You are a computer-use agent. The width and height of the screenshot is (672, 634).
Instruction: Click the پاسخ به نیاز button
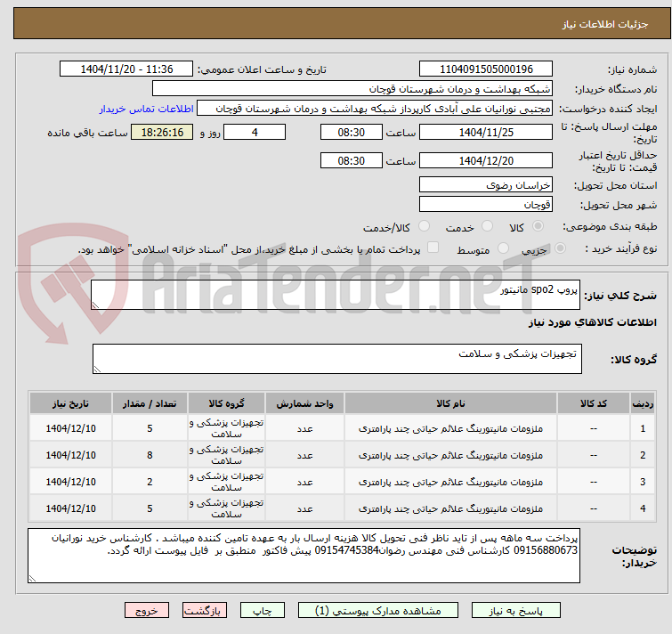516,611
